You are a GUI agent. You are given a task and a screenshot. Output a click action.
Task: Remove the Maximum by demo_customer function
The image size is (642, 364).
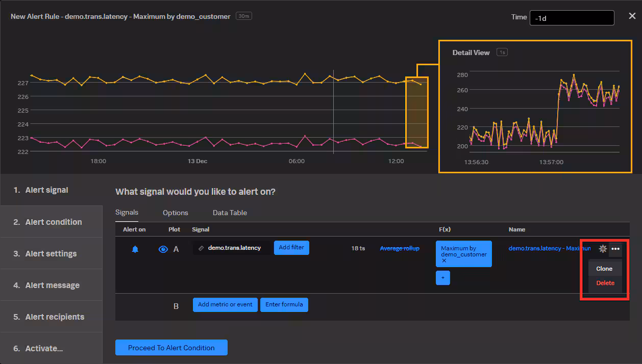[444, 261]
